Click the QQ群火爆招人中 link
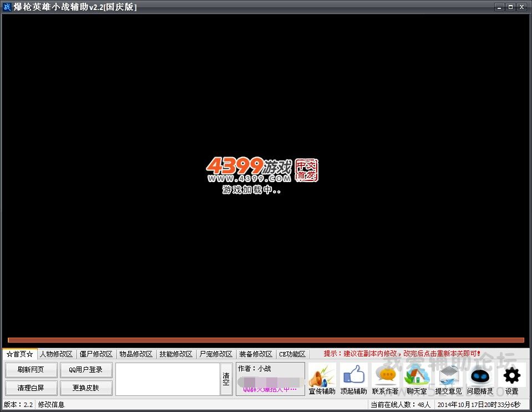The width and height of the screenshot is (532, 412). (x=270, y=389)
